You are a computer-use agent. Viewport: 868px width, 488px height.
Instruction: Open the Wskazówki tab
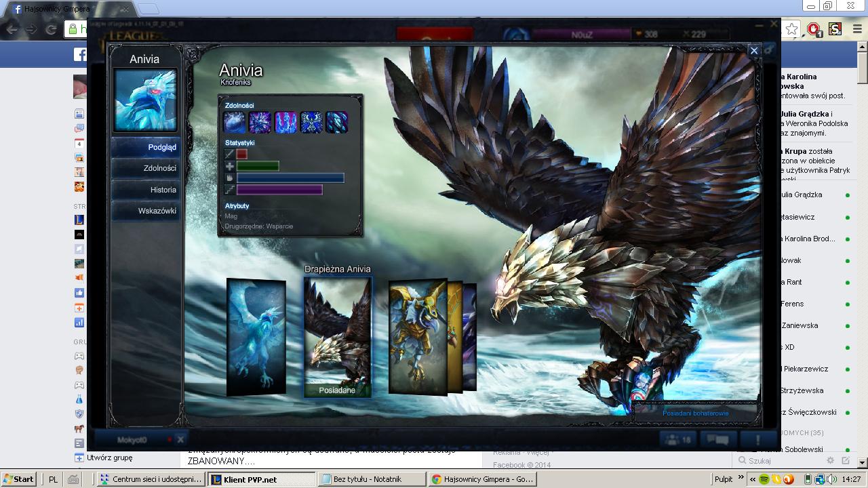pyautogui.click(x=146, y=211)
